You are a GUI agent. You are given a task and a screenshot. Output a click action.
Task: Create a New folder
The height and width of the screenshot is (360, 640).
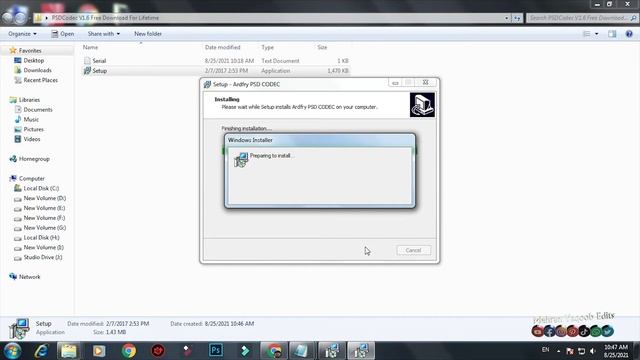coord(148,33)
